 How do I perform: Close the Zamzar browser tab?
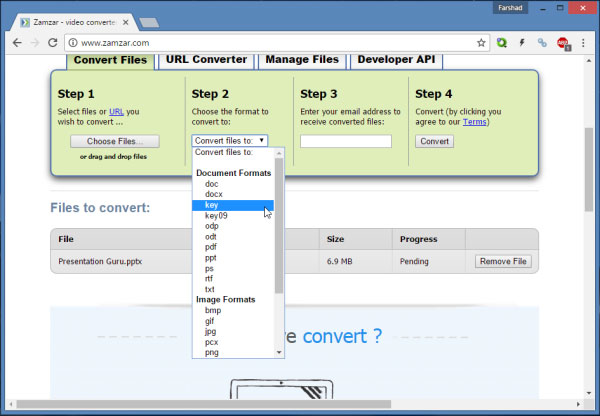(125, 23)
